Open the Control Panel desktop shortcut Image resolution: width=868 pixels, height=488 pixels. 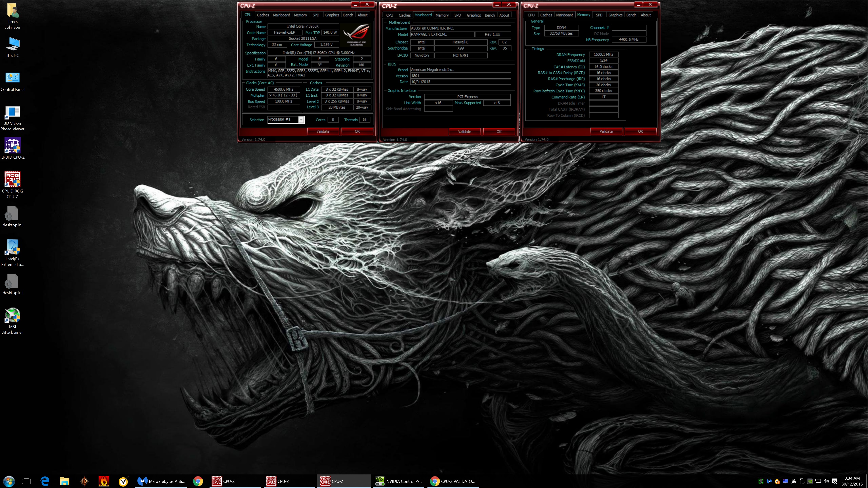pos(12,81)
